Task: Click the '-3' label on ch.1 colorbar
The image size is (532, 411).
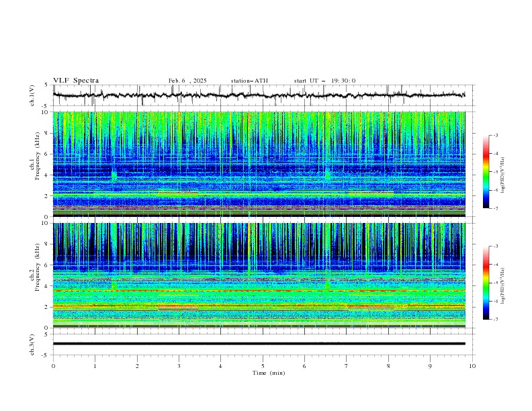Action: 496,135
